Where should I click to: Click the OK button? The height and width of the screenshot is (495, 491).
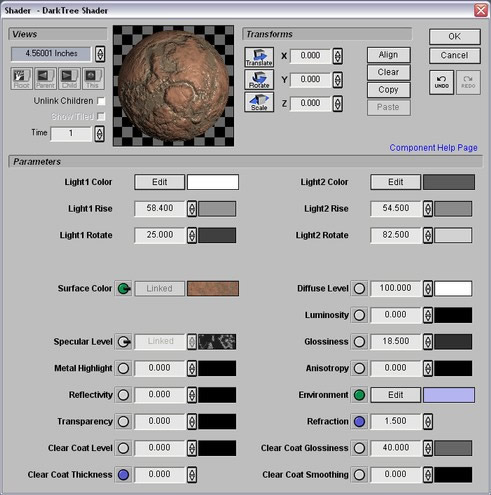tap(455, 36)
